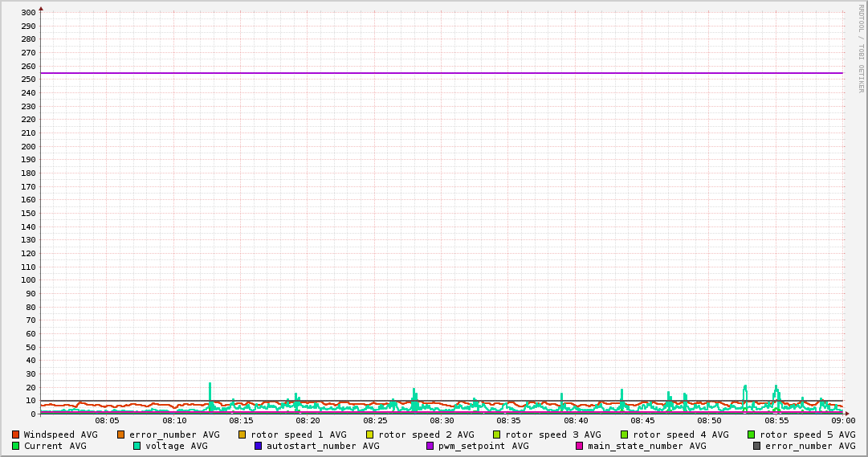Click the red Windspeed AVG legend swatch
868x457 pixels.
click(15, 435)
